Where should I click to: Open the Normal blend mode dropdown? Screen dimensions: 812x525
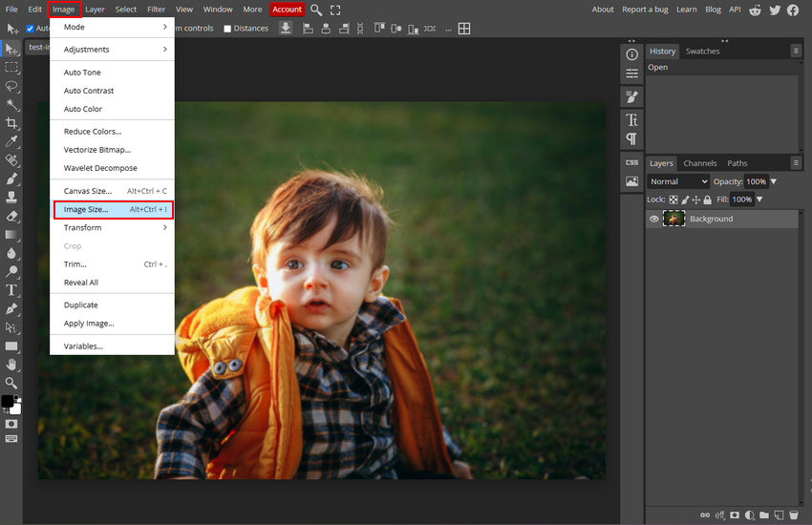pyautogui.click(x=678, y=181)
